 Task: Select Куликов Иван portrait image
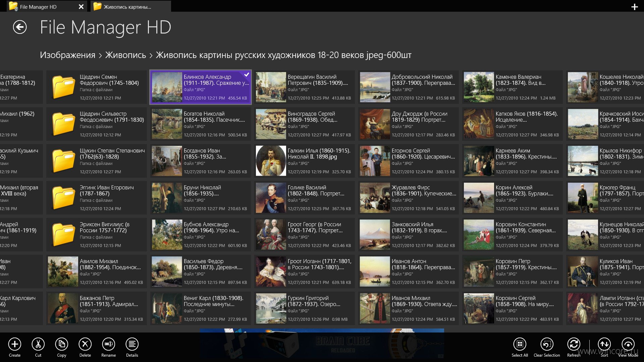[605, 271]
